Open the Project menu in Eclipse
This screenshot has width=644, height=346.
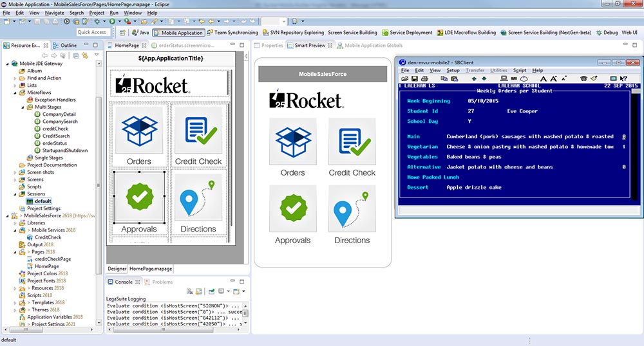coord(97,13)
